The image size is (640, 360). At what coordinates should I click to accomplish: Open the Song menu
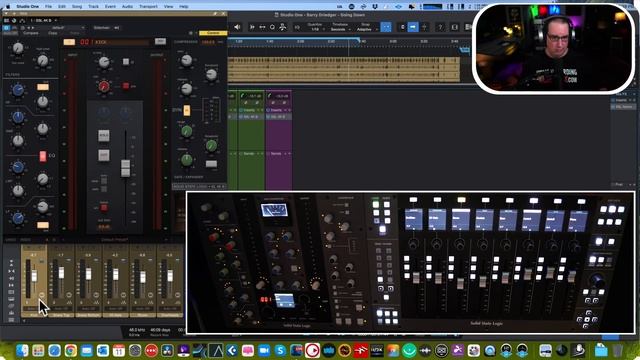[x=77, y=7]
